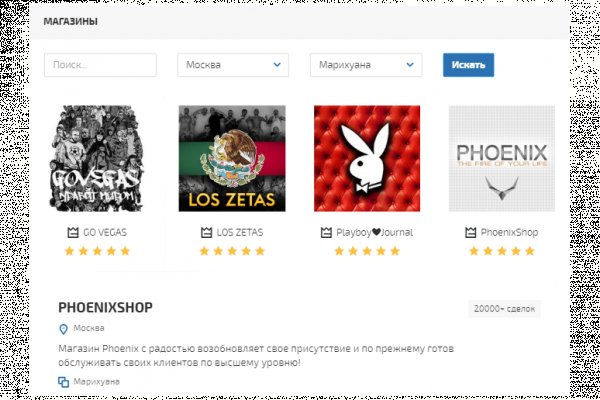This screenshot has height=400, width=600.
Task: Click the PHOENIXSHOP heading link
Action: click(105, 307)
